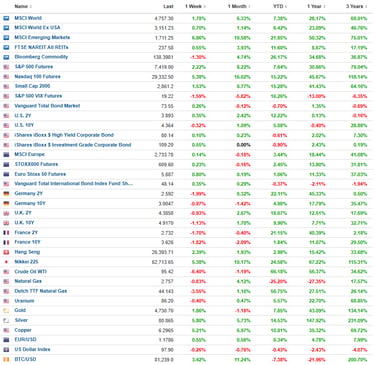Viewport: 375px width, 365px height.
Task: Open the Crude Oil WTI link
Action: pyautogui.click(x=30, y=272)
